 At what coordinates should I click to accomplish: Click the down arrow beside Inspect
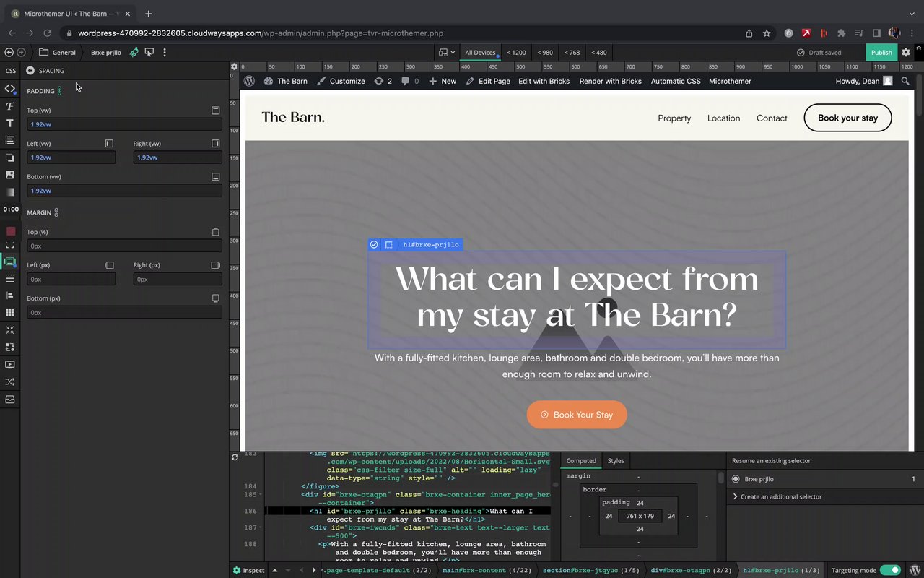point(287,570)
